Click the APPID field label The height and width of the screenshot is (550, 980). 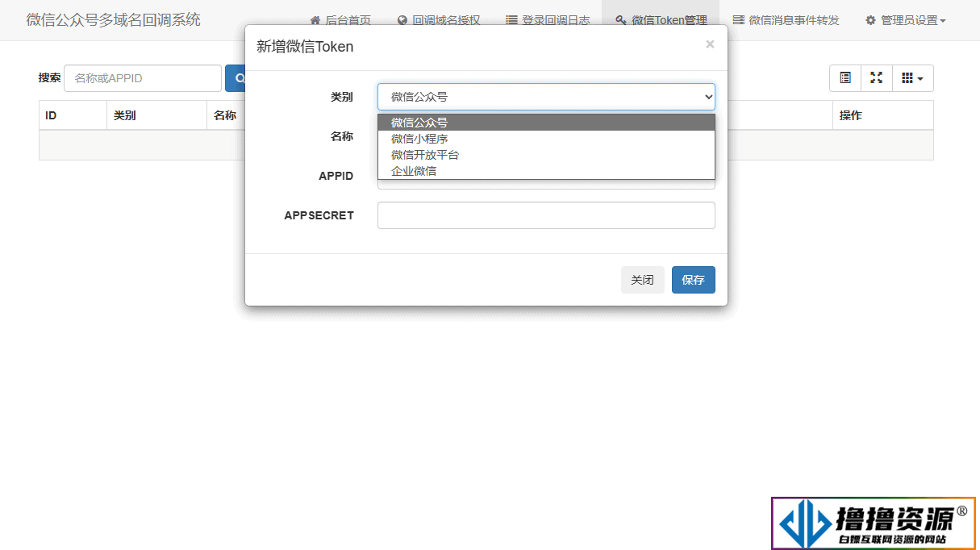336,176
